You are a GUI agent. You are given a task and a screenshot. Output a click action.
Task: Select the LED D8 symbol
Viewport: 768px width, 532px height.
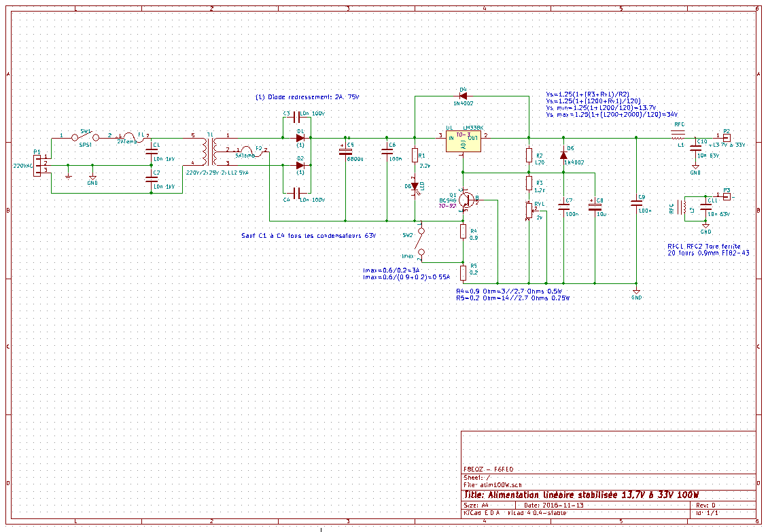coord(415,184)
